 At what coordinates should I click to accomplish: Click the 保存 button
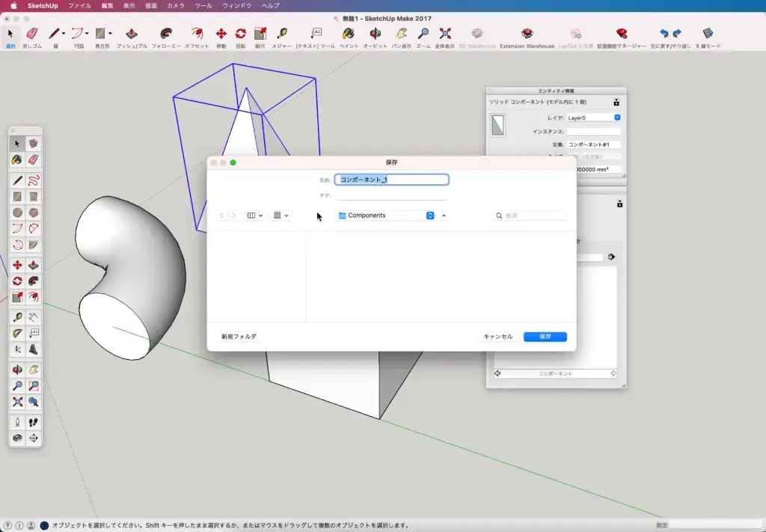(x=545, y=337)
